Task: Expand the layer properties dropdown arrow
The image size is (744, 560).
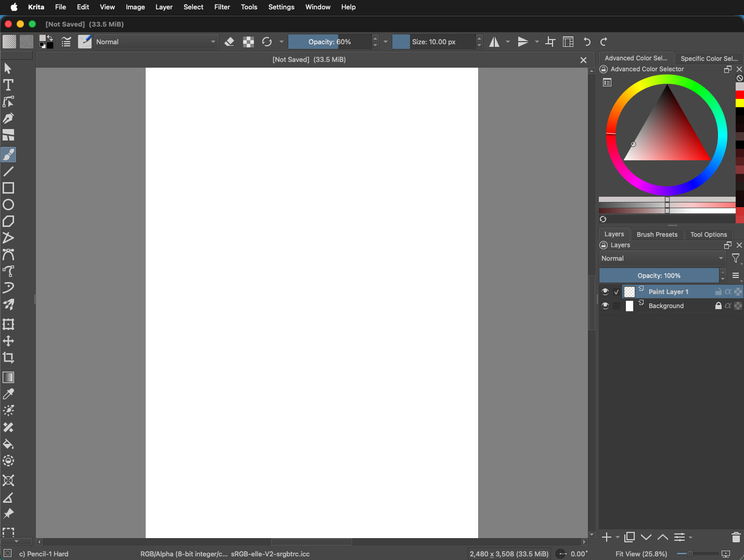Action: pyautogui.click(x=690, y=537)
